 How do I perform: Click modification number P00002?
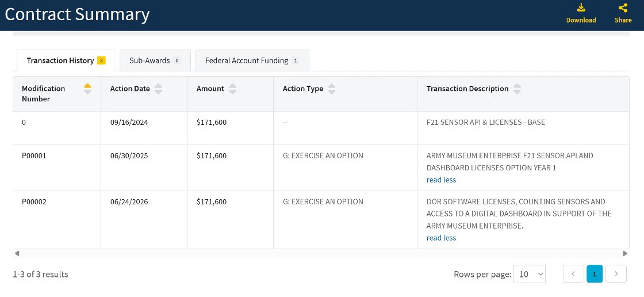coord(34,202)
